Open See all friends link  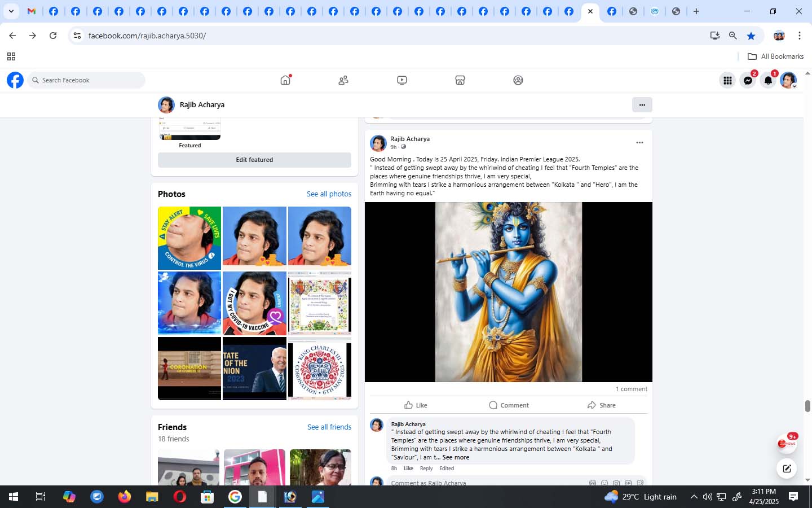pyautogui.click(x=329, y=427)
